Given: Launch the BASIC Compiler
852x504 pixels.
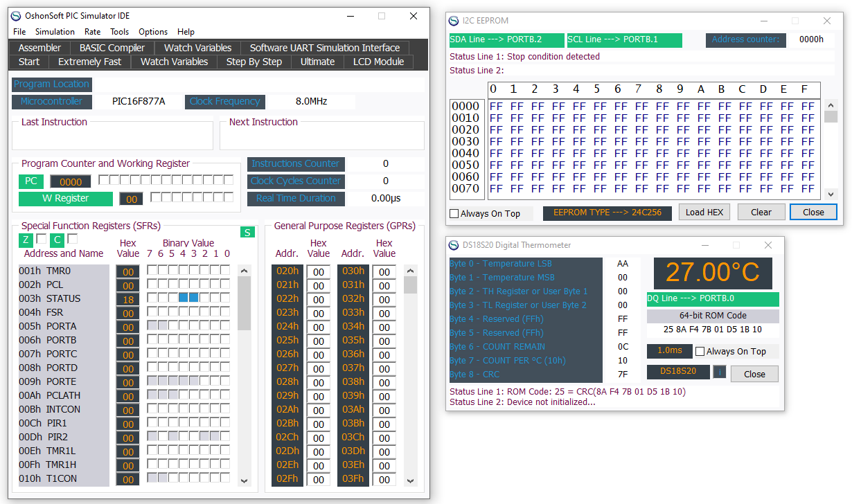Looking at the screenshot, I should coord(112,48).
